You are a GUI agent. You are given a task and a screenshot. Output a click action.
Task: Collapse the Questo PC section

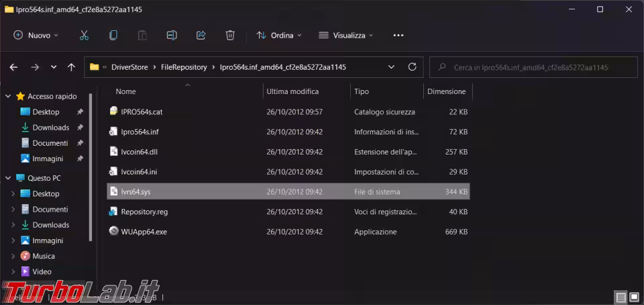point(8,178)
